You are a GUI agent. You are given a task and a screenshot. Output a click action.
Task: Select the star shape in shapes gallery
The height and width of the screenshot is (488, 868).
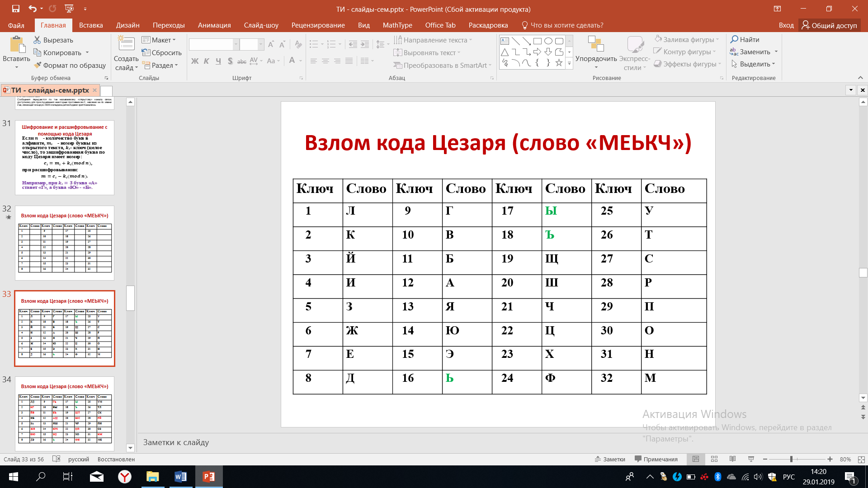point(559,63)
